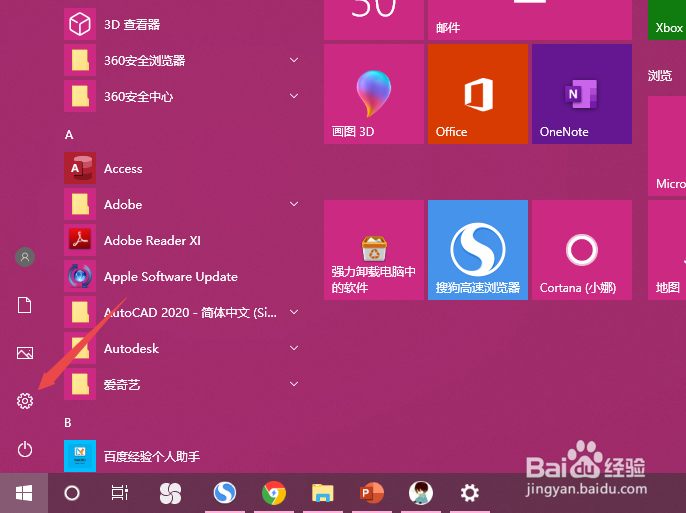Open Sogou browser on the taskbar

[225, 493]
